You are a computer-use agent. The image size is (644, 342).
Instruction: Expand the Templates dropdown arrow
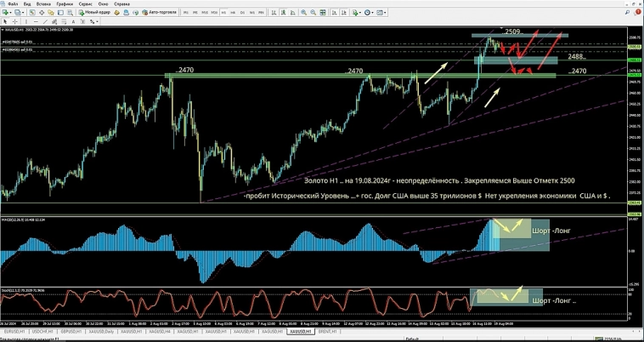pos(385,13)
